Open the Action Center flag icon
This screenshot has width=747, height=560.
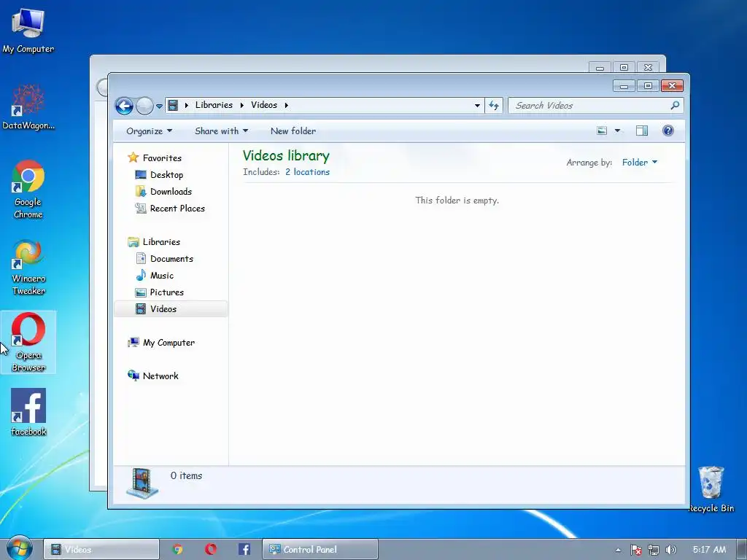point(635,550)
